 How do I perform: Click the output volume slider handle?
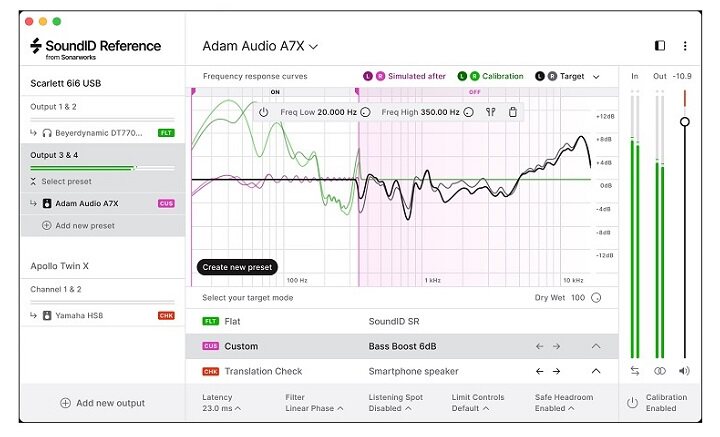tap(684, 122)
